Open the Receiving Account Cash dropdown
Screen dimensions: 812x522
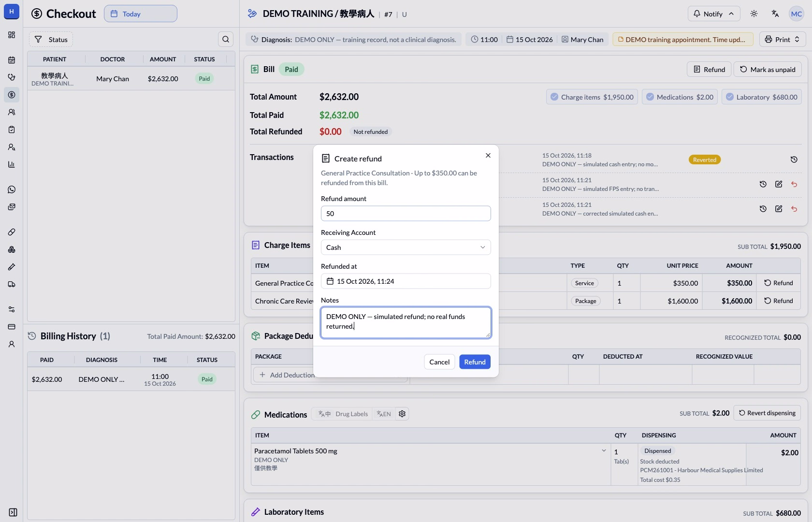tap(406, 247)
